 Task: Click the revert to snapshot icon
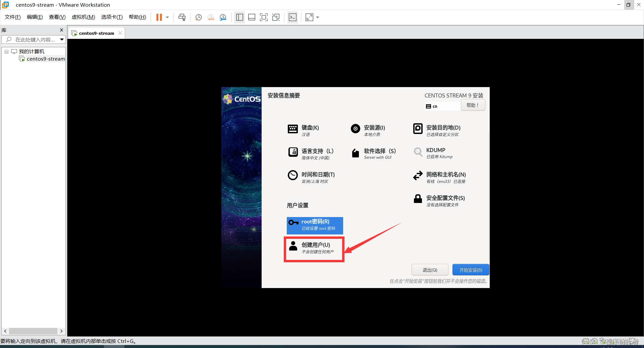pos(211,17)
